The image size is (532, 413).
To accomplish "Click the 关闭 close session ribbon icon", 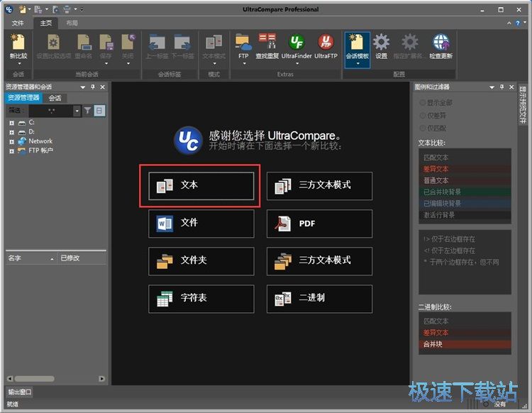I will [128, 43].
